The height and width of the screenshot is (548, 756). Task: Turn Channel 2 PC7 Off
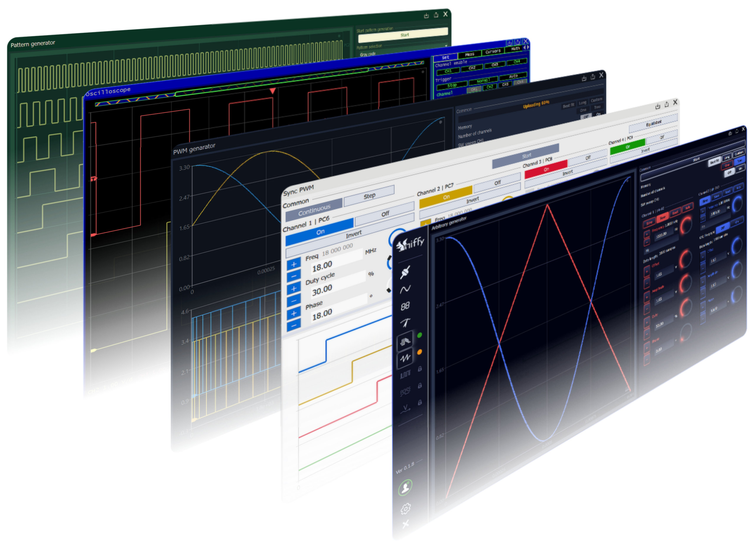click(497, 183)
